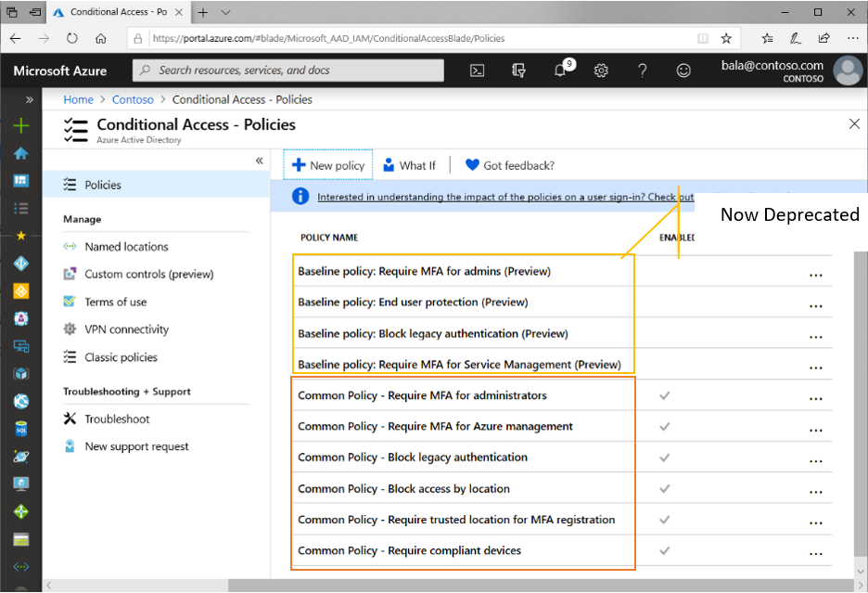Screen dimensions: 868x593
Task: Open Baseline policy: Block legacy authentication (Preview)
Action: click(433, 334)
